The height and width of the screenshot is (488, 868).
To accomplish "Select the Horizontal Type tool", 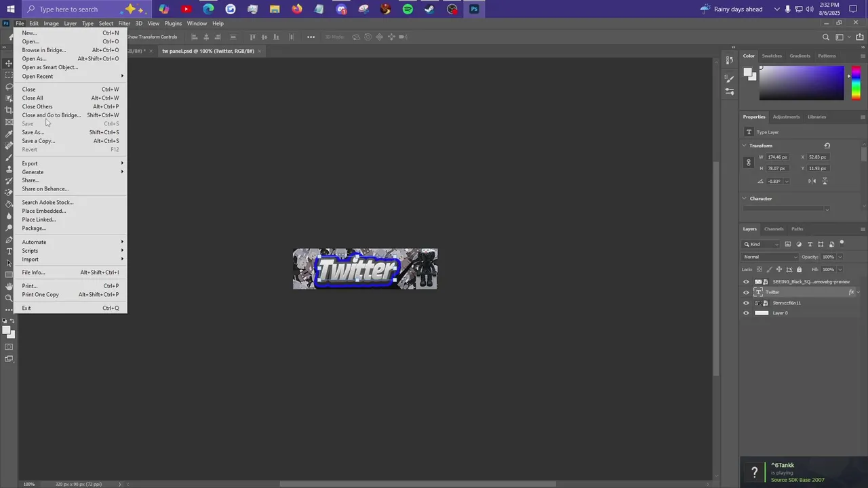I will [9, 251].
